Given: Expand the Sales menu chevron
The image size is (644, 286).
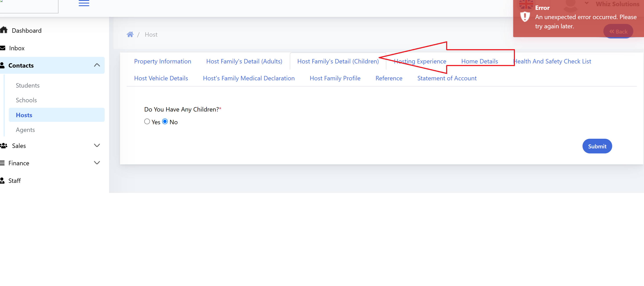Looking at the screenshot, I should tap(97, 145).
